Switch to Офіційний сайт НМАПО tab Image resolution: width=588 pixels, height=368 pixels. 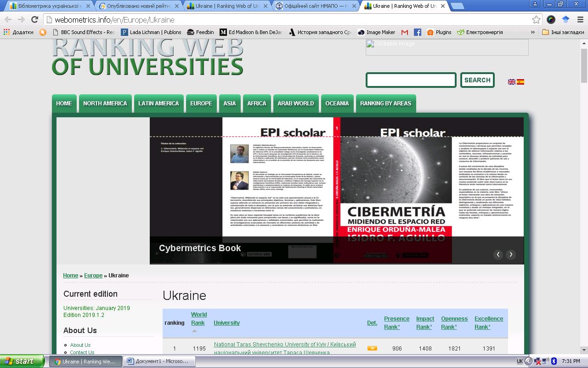314,6
